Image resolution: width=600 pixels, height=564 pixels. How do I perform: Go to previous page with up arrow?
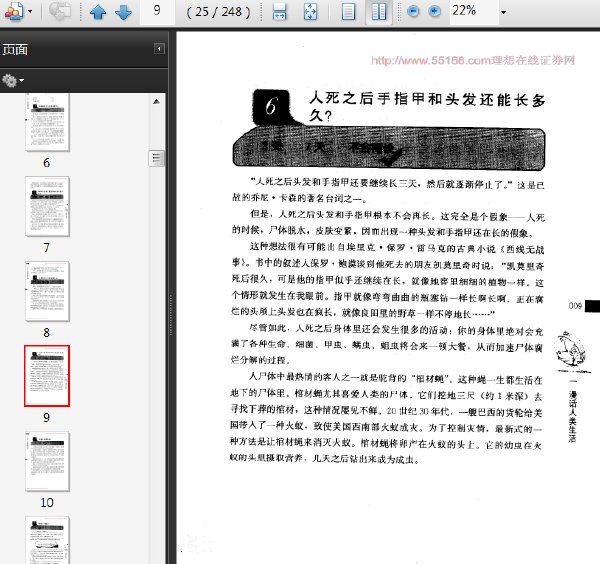[x=98, y=11]
